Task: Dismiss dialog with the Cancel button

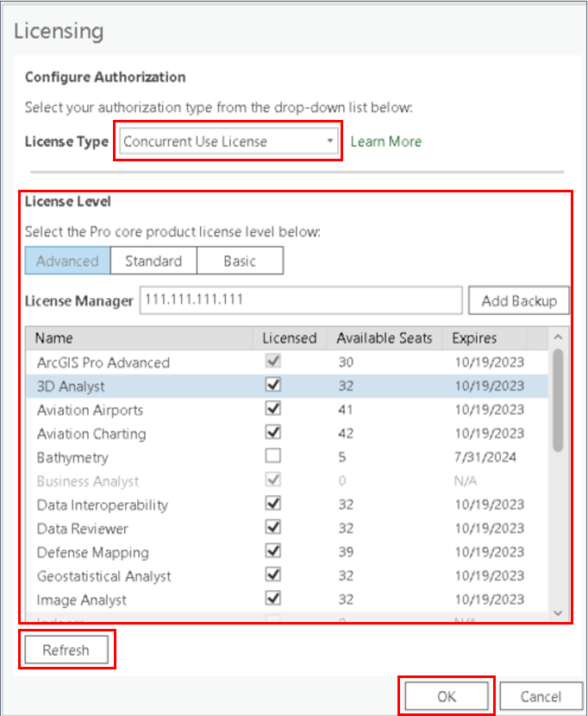Action: coord(541,696)
